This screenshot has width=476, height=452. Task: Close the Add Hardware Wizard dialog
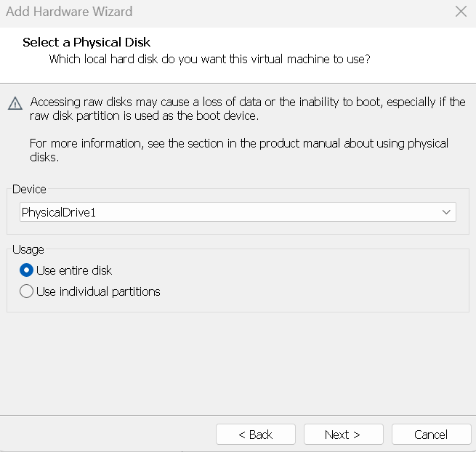tap(460, 12)
